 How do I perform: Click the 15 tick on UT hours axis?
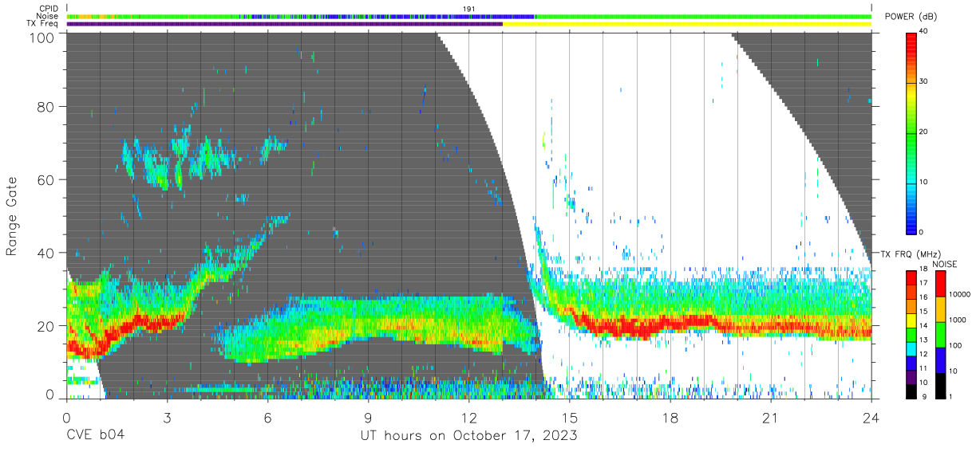(x=569, y=417)
